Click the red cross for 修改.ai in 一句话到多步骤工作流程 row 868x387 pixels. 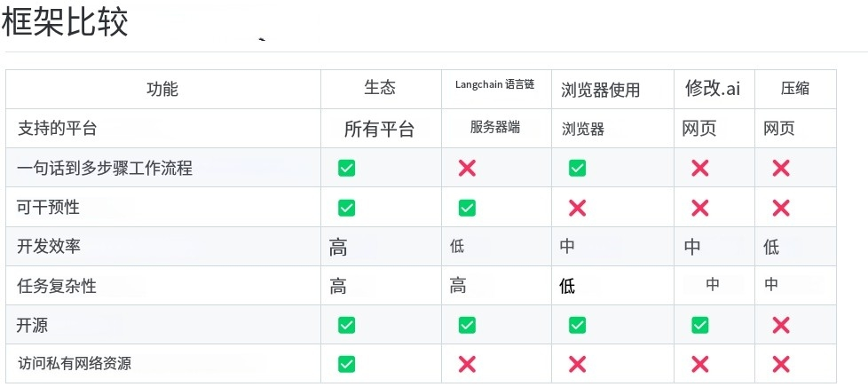(x=699, y=168)
